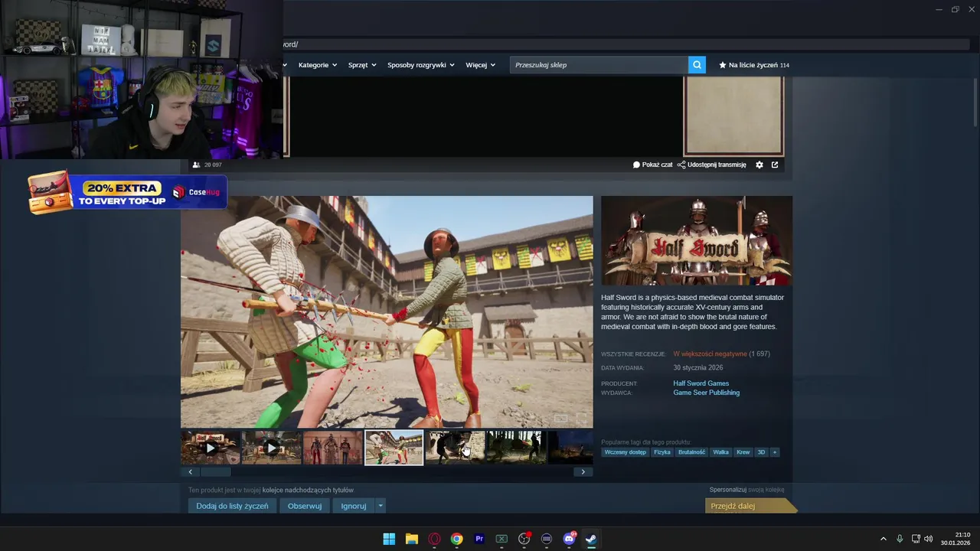Open Opera browser from the taskbar
The width and height of the screenshot is (980, 551).
pyautogui.click(x=434, y=539)
